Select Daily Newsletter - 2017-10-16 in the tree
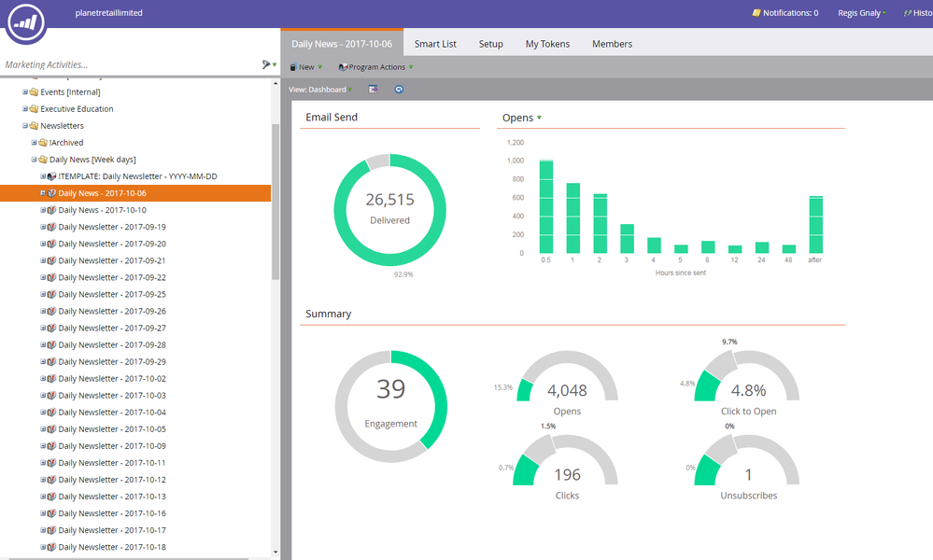 (112, 513)
